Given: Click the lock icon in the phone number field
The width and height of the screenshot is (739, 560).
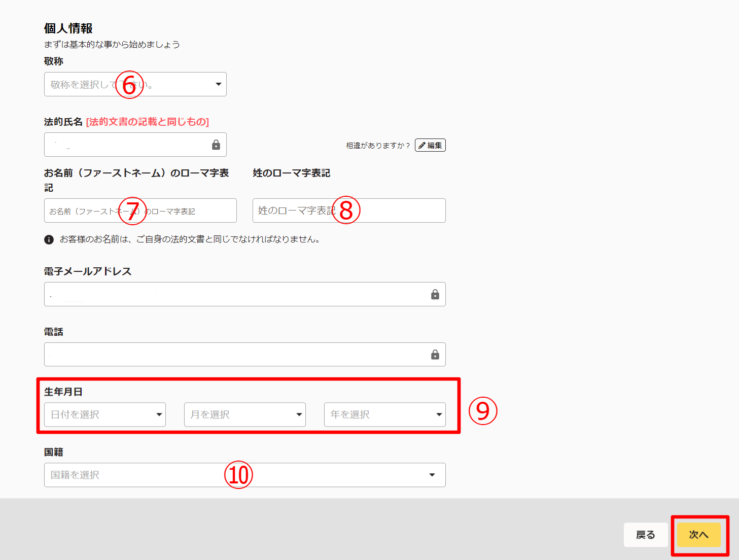Looking at the screenshot, I should point(435,355).
